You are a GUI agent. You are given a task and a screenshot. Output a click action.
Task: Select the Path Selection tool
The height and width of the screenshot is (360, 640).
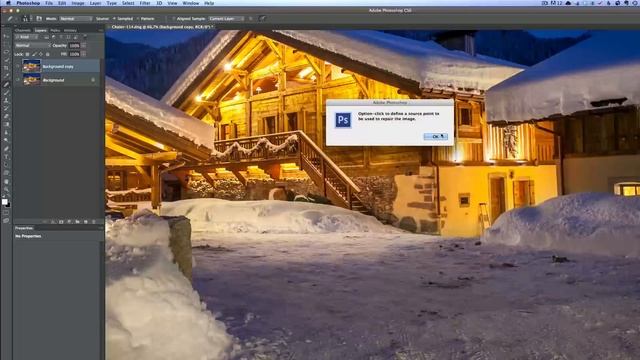(x=6, y=164)
